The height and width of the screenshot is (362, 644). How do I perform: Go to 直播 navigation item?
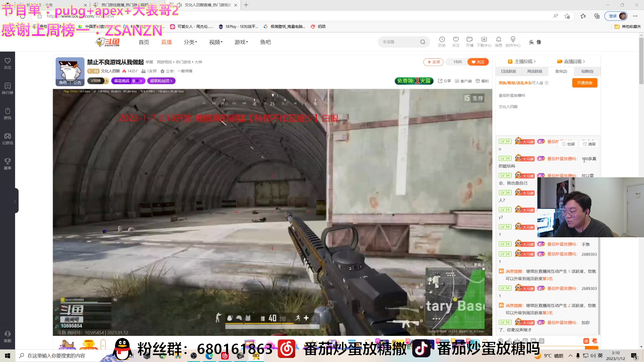pyautogui.click(x=166, y=42)
